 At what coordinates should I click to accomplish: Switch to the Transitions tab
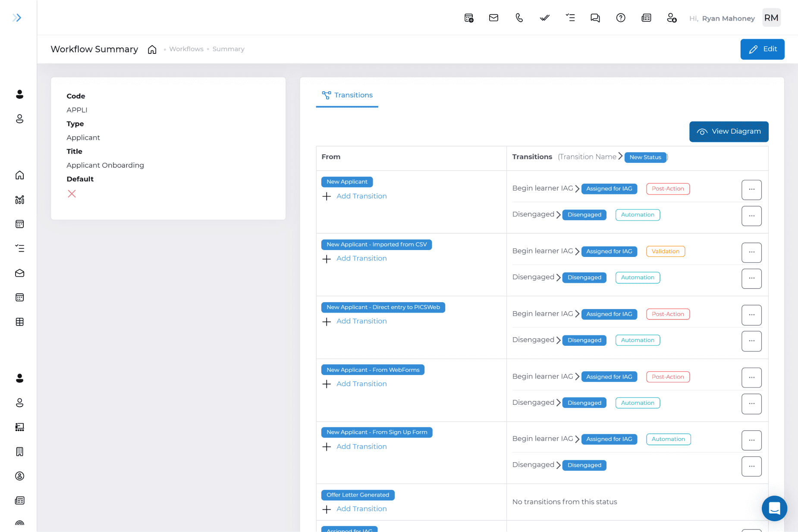(347, 95)
